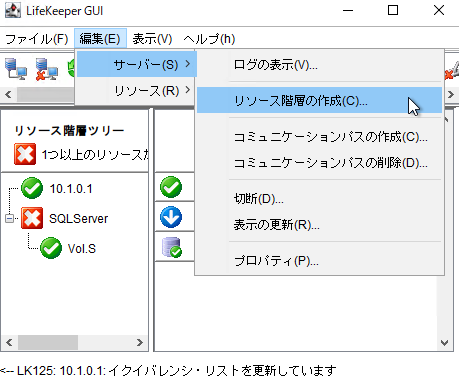Select リソース(R) in the edit menu
Image resolution: width=459 pixels, height=377 pixels.
click(x=137, y=90)
